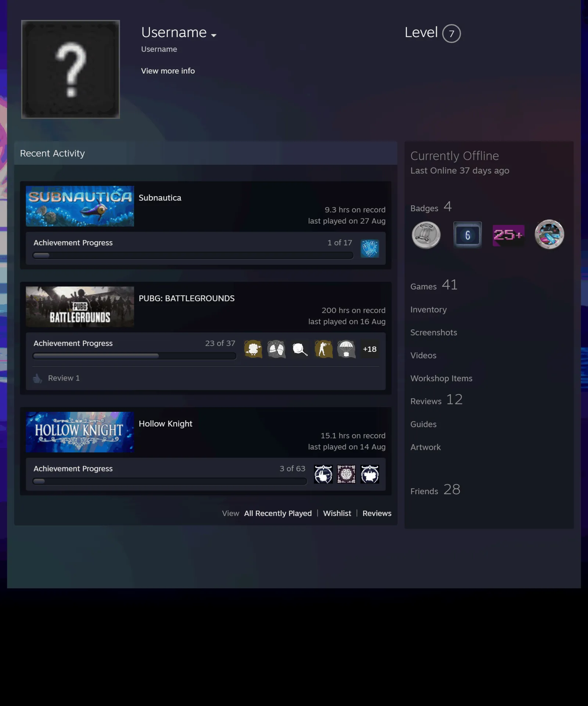Click the Subnautica game banner
Screen dimensions: 588x706
pyautogui.click(x=80, y=206)
